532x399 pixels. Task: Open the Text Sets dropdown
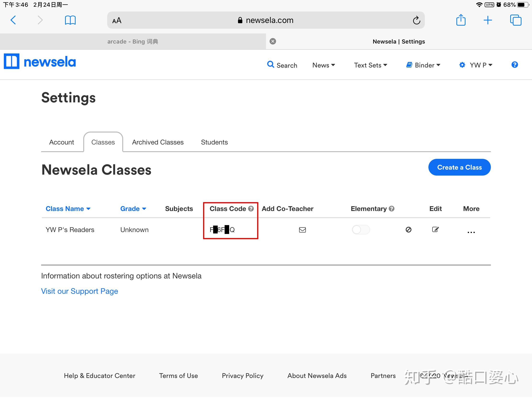pos(370,65)
